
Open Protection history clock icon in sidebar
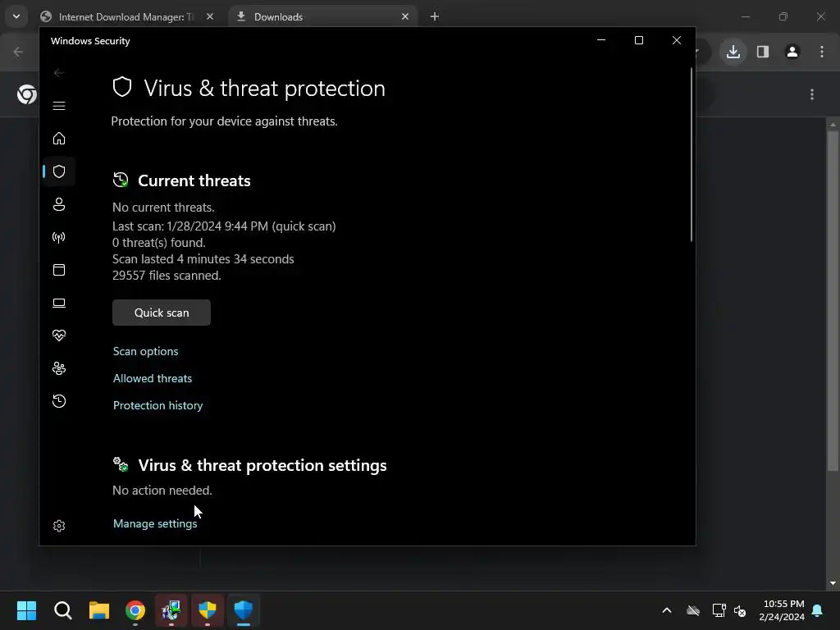point(59,401)
